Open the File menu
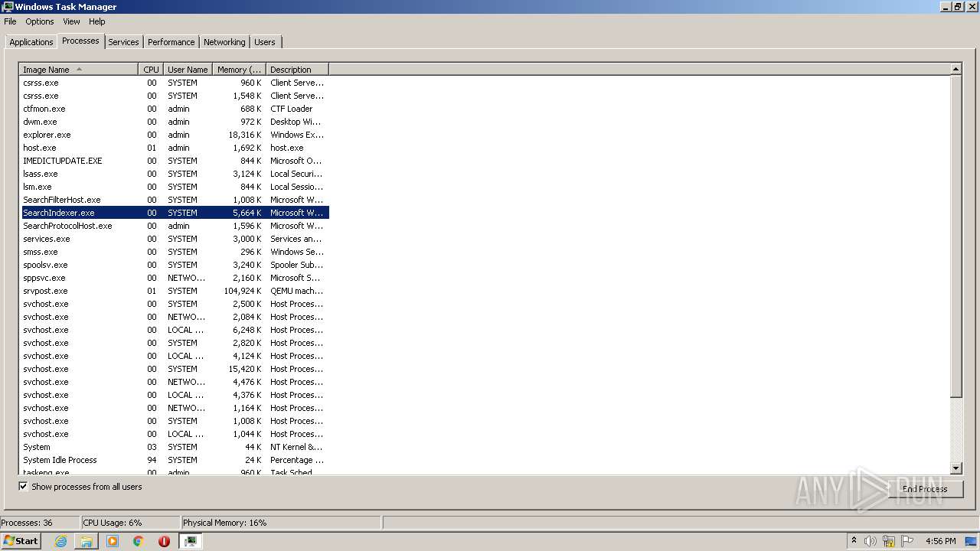The image size is (980, 551). click(x=10, y=21)
